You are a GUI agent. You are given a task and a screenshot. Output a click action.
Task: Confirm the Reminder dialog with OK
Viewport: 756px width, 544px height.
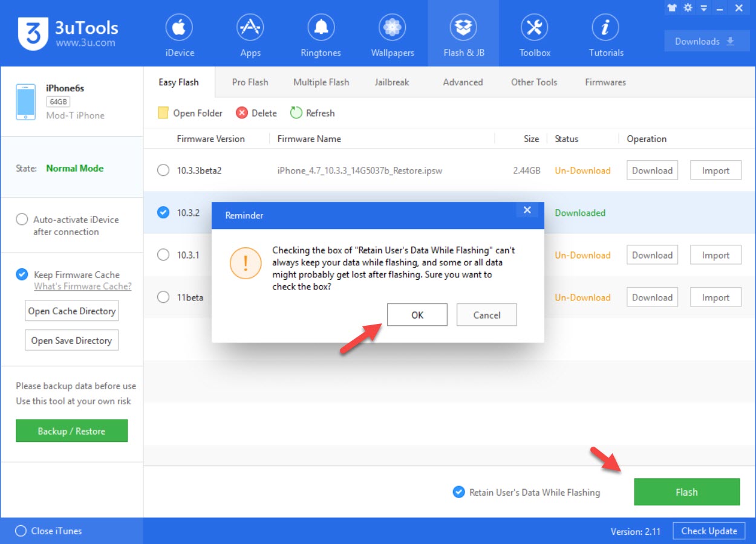click(417, 315)
